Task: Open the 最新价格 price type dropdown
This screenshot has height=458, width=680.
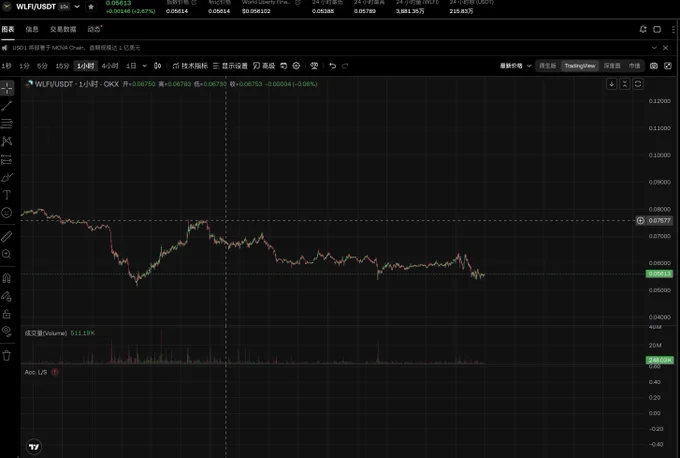Action: click(x=515, y=66)
